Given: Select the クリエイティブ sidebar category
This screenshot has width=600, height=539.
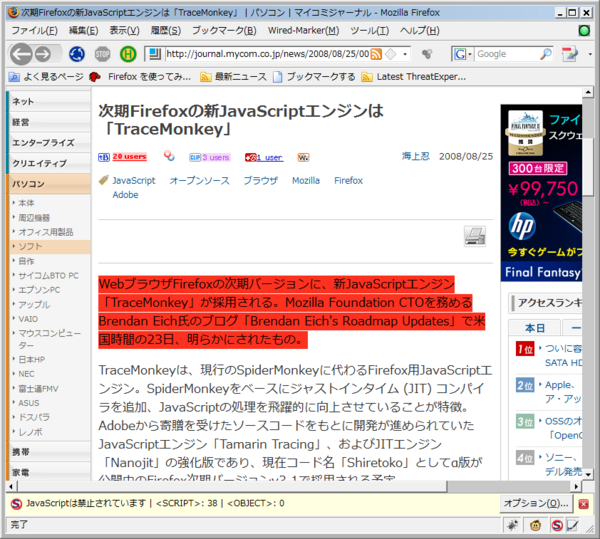Looking at the screenshot, I should (49, 163).
